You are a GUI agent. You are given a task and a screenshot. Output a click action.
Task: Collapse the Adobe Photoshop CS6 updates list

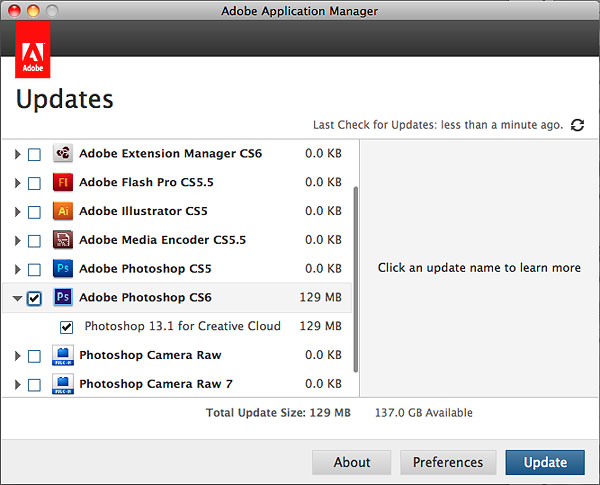pos(17,298)
